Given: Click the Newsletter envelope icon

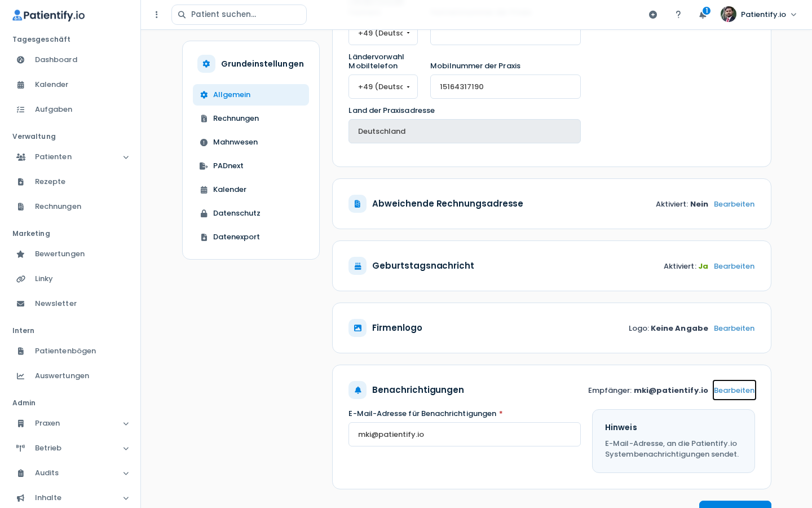Looking at the screenshot, I should pyautogui.click(x=21, y=304).
